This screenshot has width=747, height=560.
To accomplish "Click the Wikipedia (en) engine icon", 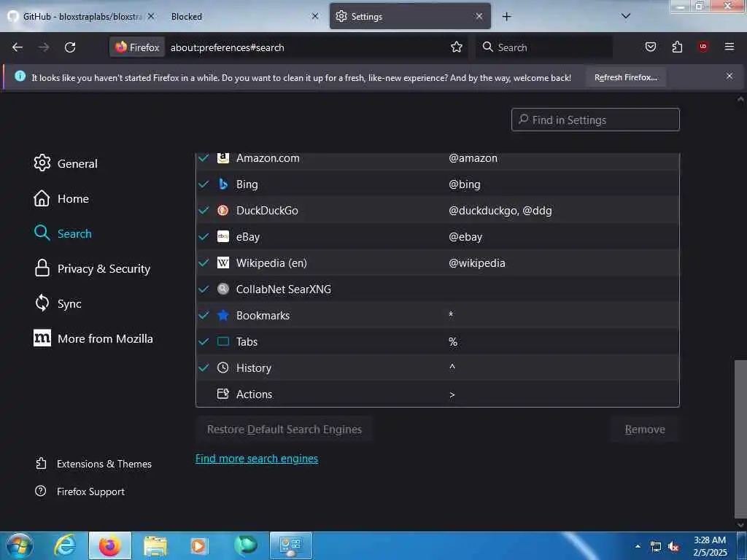I will [223, 262].
